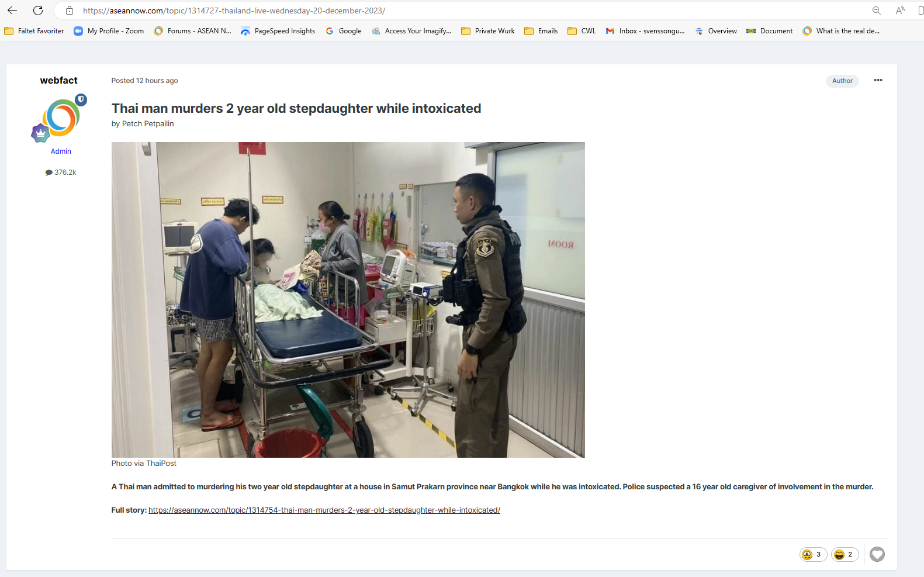Open the Google bookmark
The image size is (924, 577).
343,31
